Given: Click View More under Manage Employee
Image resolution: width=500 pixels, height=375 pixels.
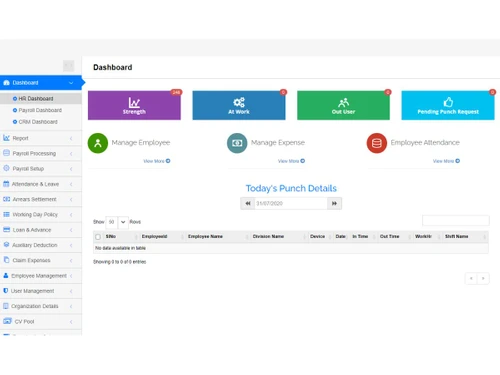Looking at the screenshot, I should click(x=157, y=161).
